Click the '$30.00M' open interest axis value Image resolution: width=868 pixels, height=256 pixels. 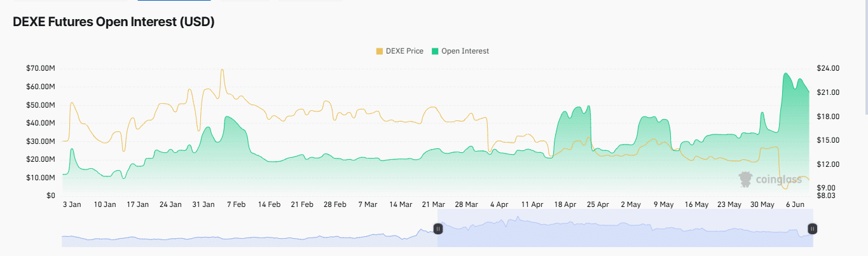coord(41,141)
